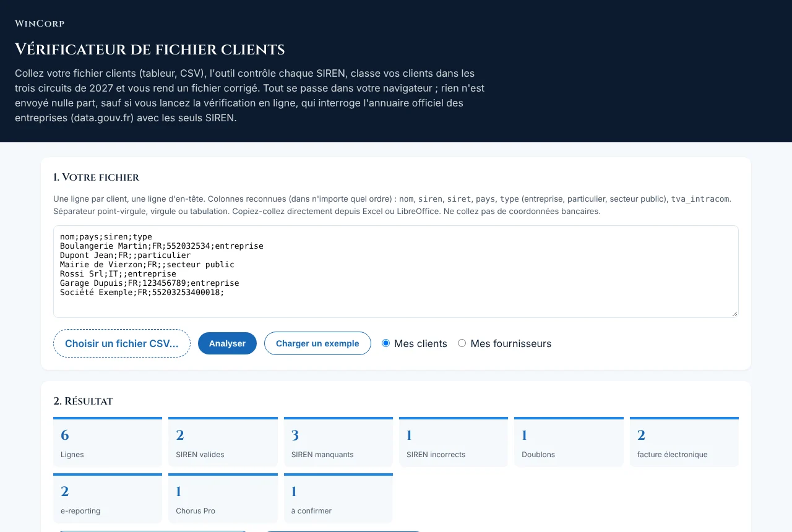The image size is (792, 532).
Task: Click the "SIREN valides" statistic card
Action: [223, 442]
